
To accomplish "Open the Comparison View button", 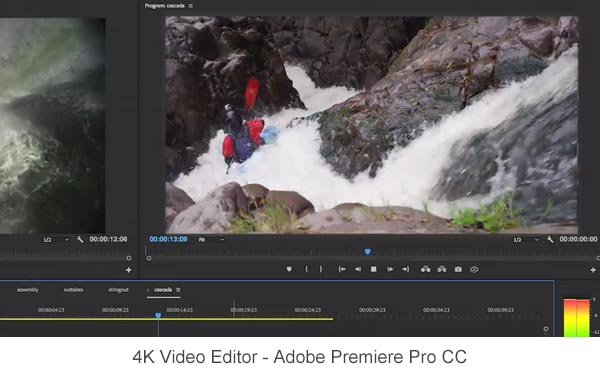I will [474, 269].
